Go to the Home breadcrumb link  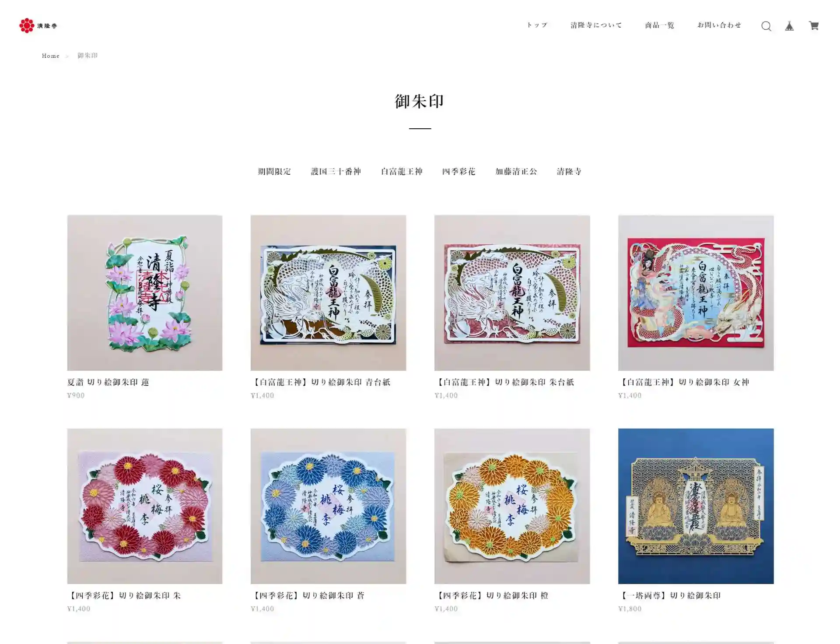(51, 56)
